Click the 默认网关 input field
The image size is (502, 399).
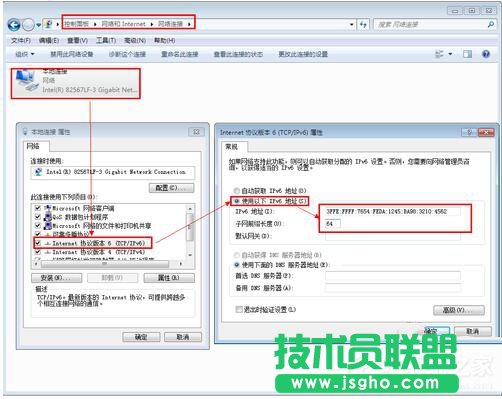pyautogui.click(x=393, y=236)
